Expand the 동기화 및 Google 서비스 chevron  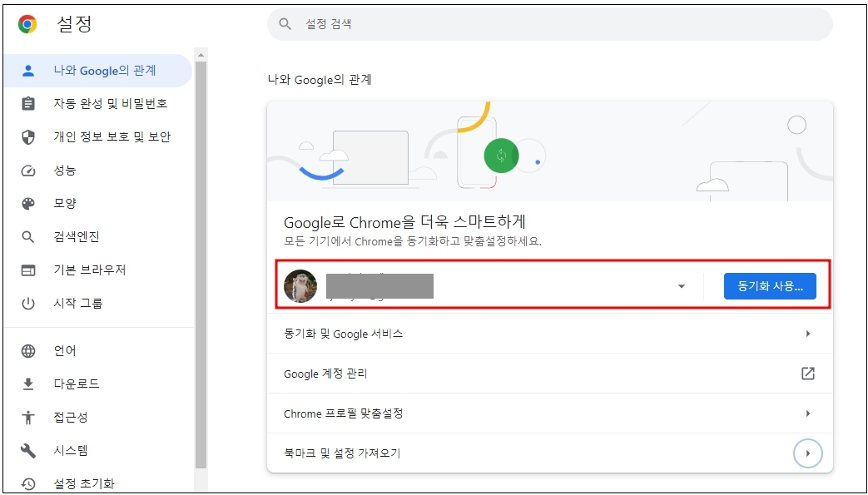[807, 334]
